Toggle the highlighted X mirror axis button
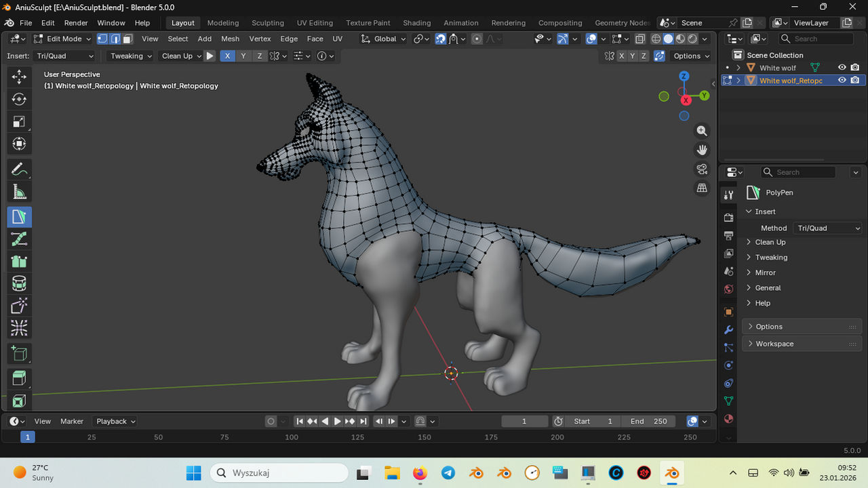 tap(227, 56)
